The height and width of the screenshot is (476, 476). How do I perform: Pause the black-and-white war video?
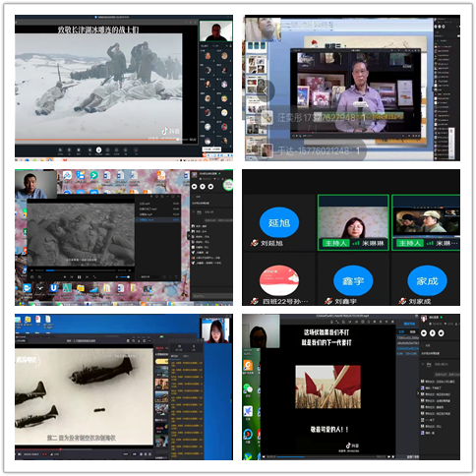[x=79, y=277]
